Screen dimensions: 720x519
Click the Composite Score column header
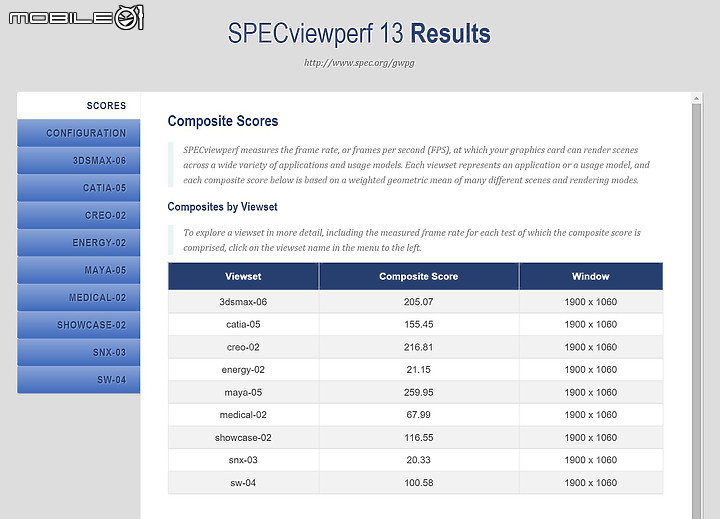(419, 276)
